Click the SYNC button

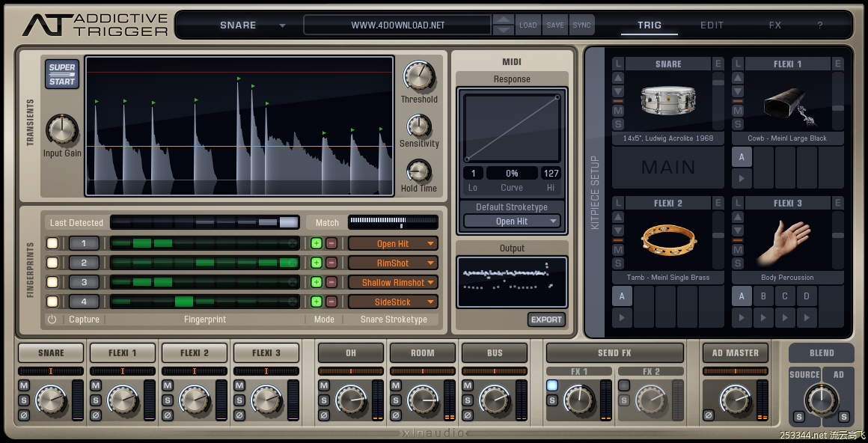pyautogui.click(x=582, y=25)
